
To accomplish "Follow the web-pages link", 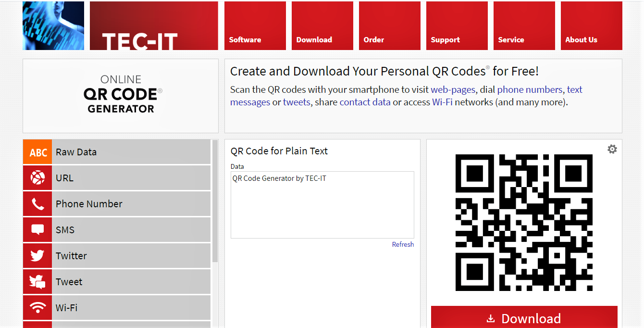I will coord(453,90).
